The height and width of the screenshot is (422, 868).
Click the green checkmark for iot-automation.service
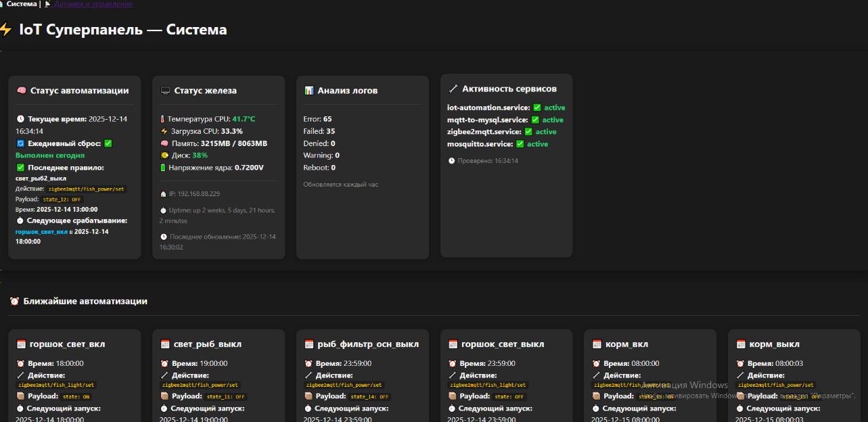click(536, 108)
